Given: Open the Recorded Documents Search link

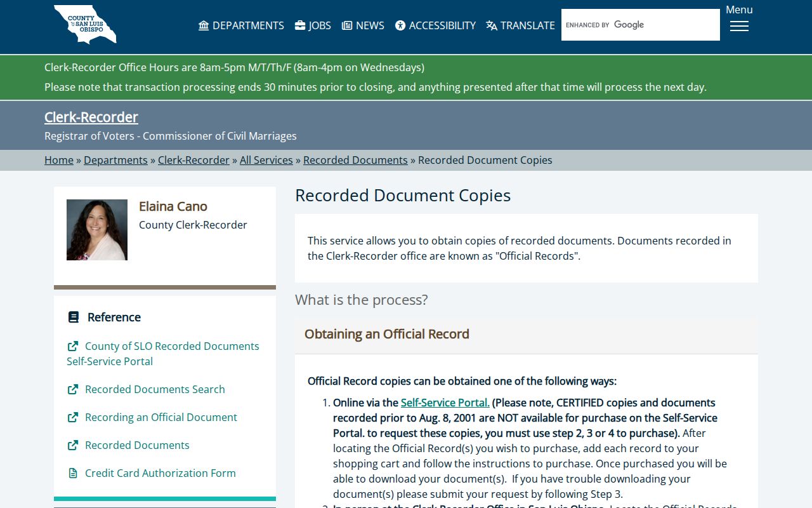Looking at the screenshot, I should pos(155,389).
